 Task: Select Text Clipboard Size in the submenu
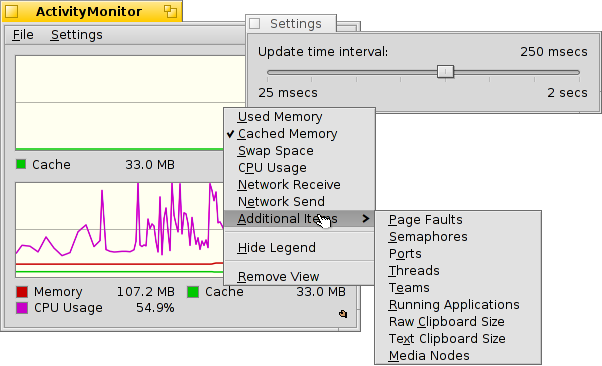point(458,338)
